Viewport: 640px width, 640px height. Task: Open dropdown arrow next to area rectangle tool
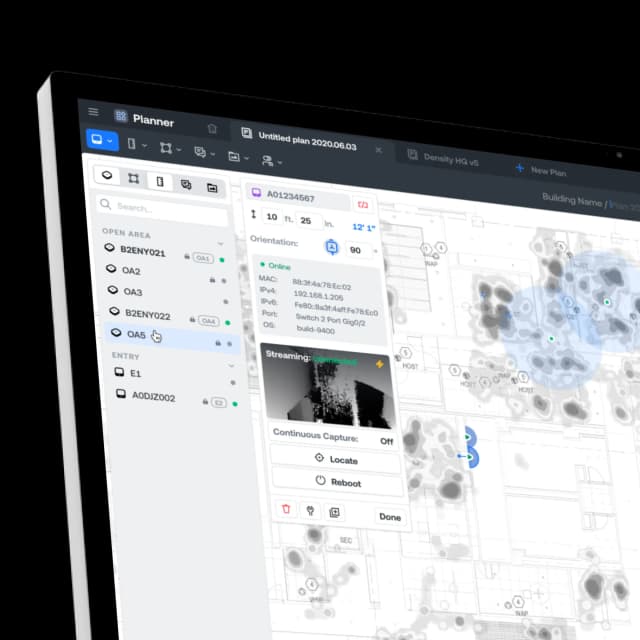pyautogui.click(x=179, y=150)
